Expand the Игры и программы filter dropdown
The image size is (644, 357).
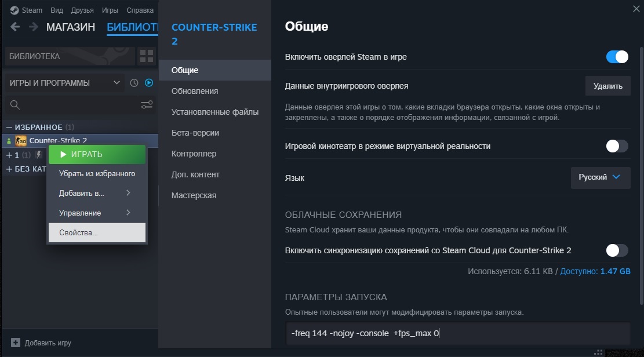[x=64, y=83]
